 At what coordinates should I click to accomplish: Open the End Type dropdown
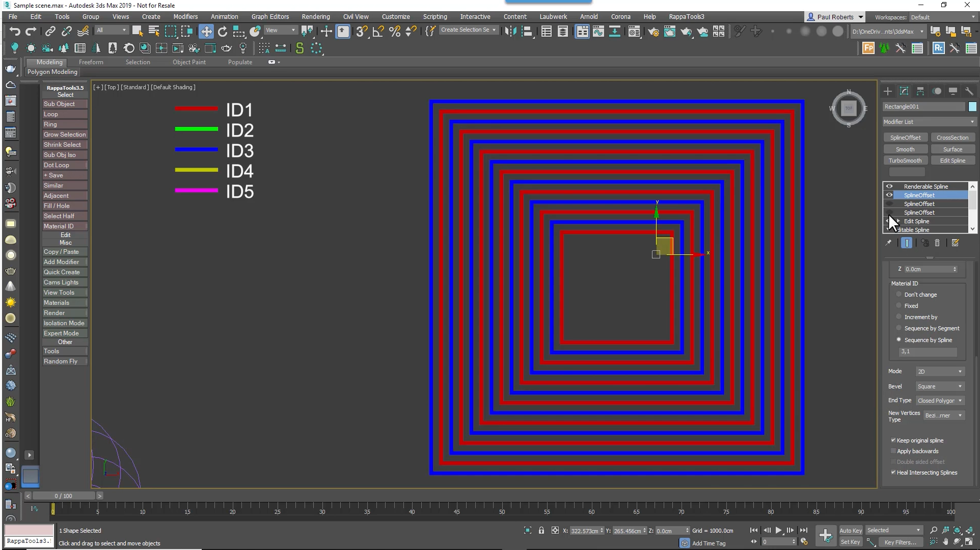click(x=940, y=401)
